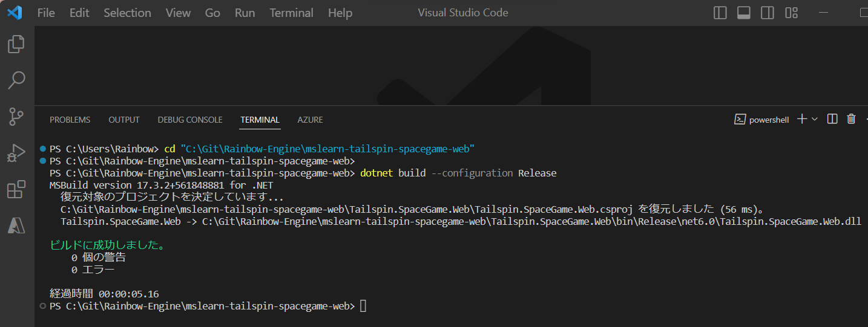Create a new terminal with plus button
The height and width of the screenshot is (327, 868).
click(x=802, y=119)
